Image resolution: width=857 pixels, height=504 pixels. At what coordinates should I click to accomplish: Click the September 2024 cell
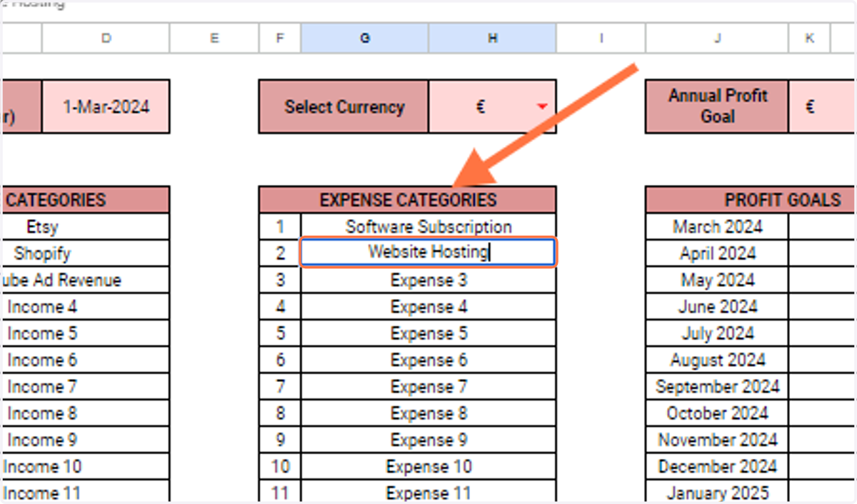point(717,386)
